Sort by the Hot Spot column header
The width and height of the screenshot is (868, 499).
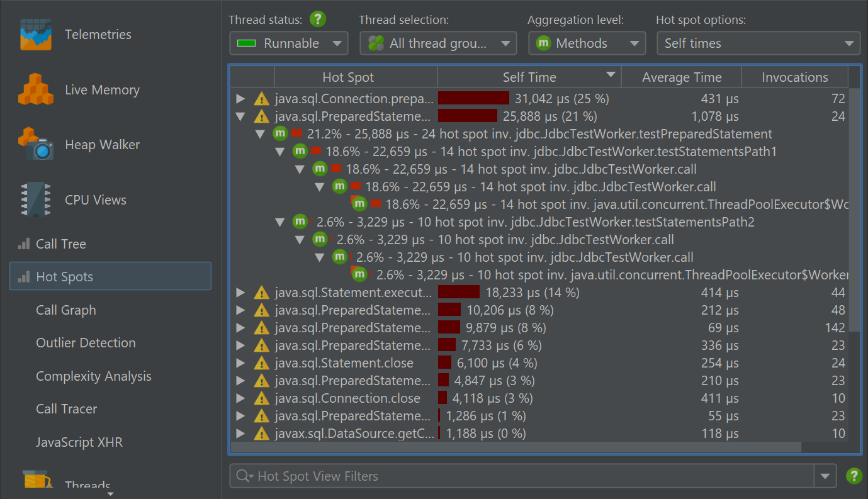click(x=356, y=77)
